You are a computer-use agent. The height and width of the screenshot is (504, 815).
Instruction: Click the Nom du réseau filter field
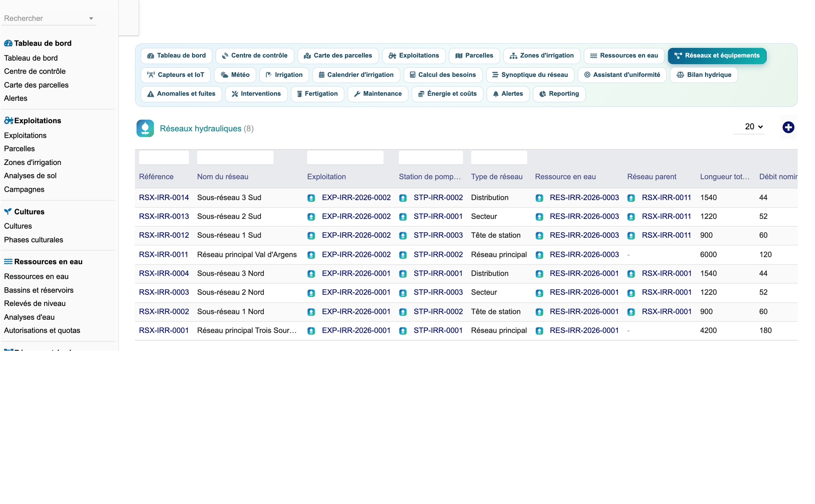(x=235, y=157)
